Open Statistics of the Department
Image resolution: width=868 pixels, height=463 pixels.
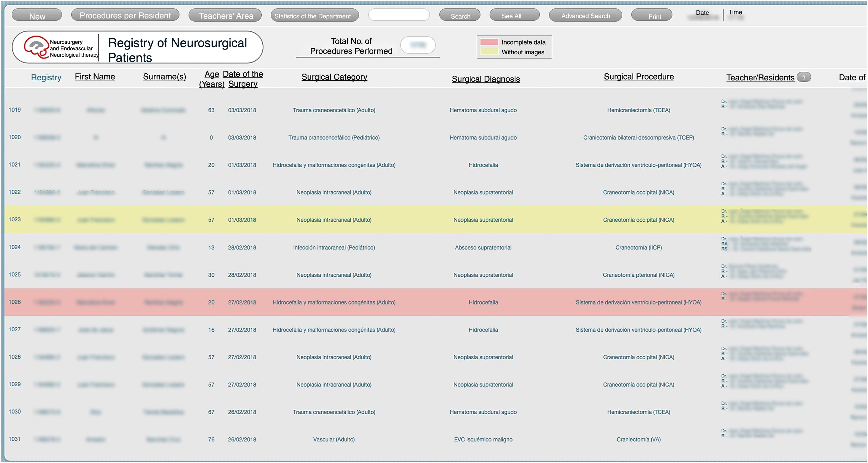(314, 16)
